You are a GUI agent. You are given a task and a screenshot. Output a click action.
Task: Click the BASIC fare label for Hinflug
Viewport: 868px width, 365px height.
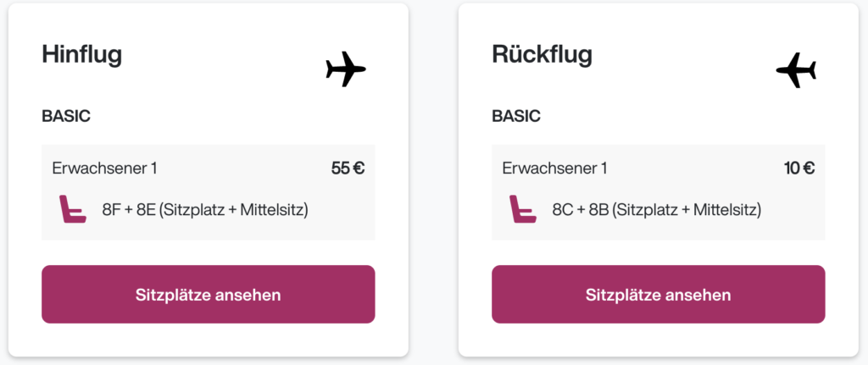(x=66, y=117)
